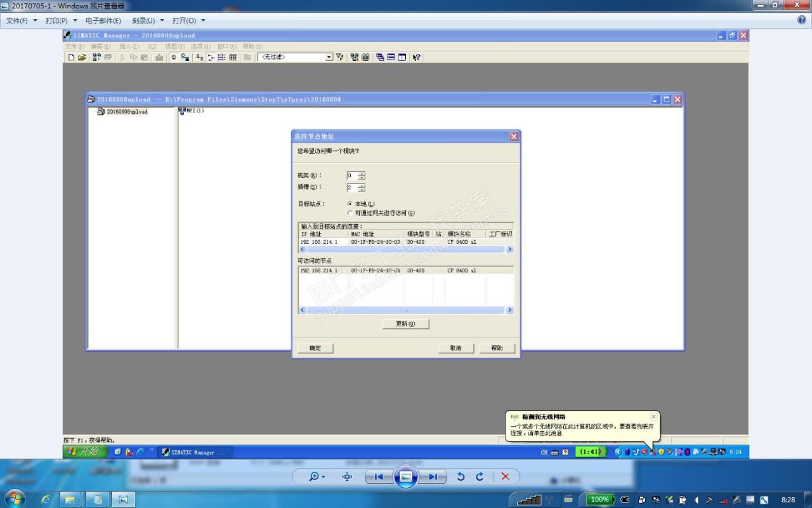
Task: Click SIMATIC Manager XP taskbar button
Action: [195, 452]
